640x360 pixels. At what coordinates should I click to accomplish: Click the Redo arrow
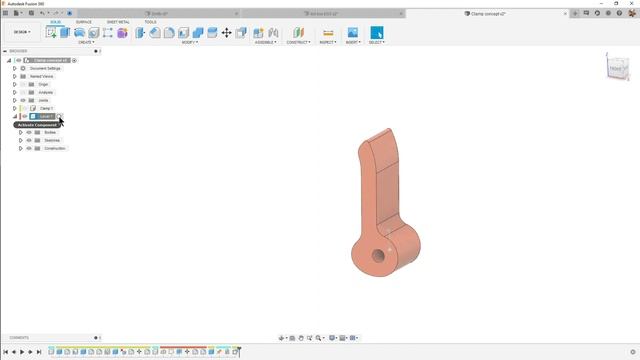[56, 13]
